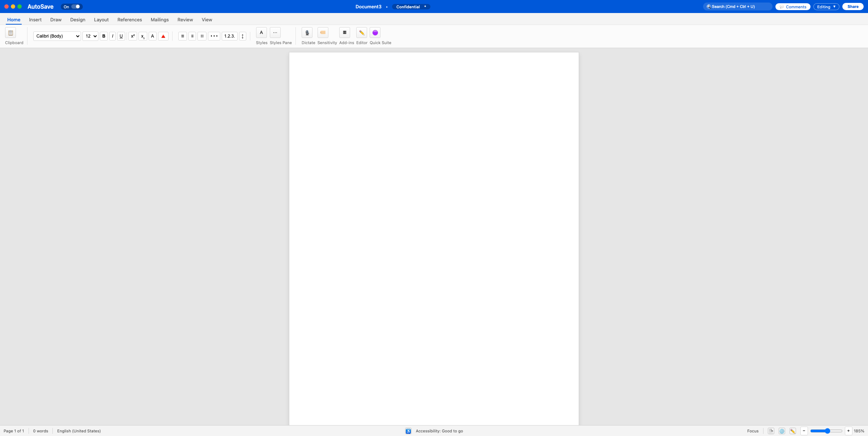
Task: Expand the font size 12 dropdown
Action: [90, 36]
